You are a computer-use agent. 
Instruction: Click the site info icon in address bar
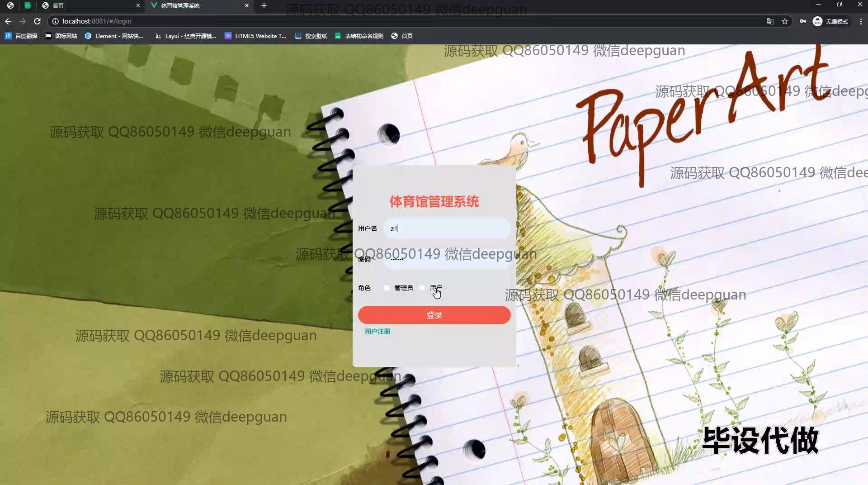(55, 21)
